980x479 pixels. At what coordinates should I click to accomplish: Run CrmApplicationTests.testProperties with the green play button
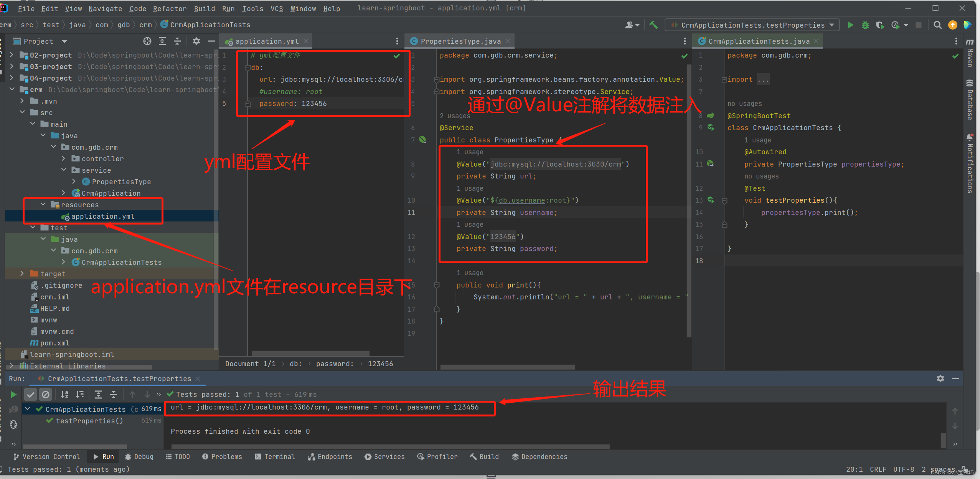tap(850, 25)
